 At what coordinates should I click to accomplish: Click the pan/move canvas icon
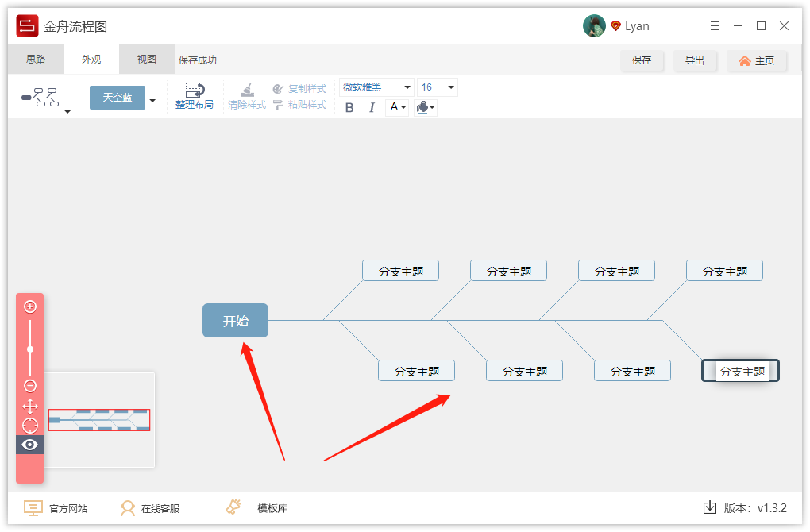coord(29,405)
